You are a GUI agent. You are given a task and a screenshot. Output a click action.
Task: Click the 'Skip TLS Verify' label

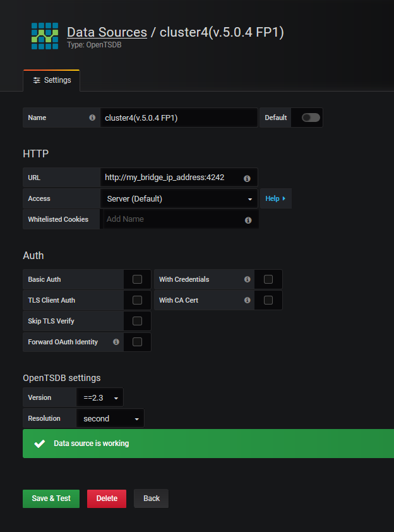pyautogui.click(x=51, y=321)
